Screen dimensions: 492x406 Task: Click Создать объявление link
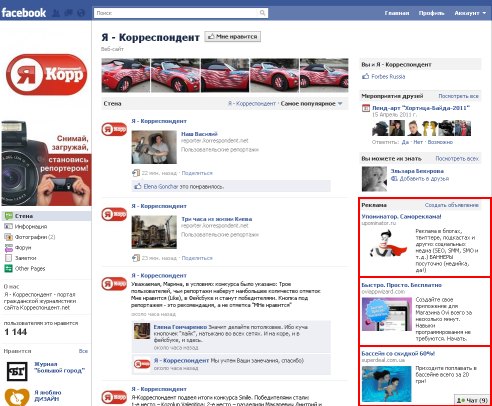pos(452,205)
